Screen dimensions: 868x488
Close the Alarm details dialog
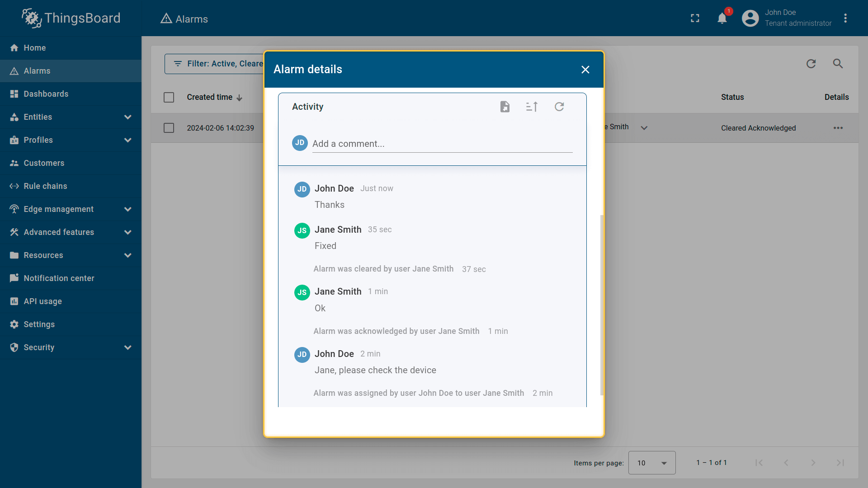[585, 70]
